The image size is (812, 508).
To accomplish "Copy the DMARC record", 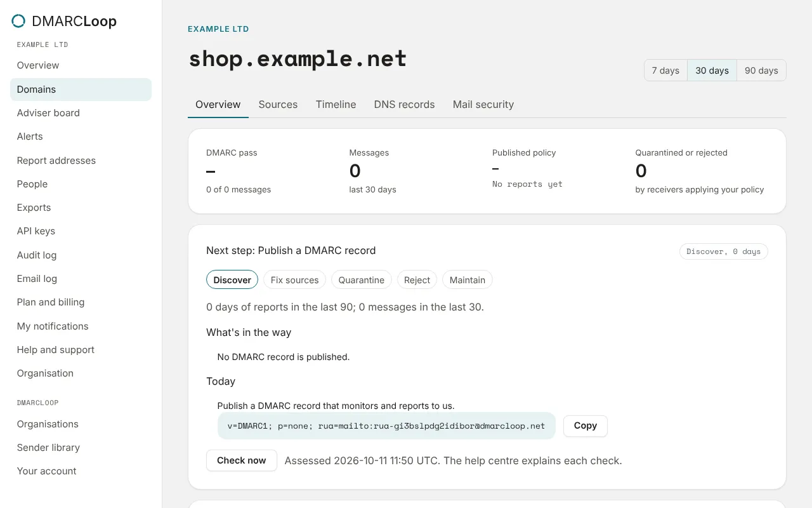I will [585, 426].
